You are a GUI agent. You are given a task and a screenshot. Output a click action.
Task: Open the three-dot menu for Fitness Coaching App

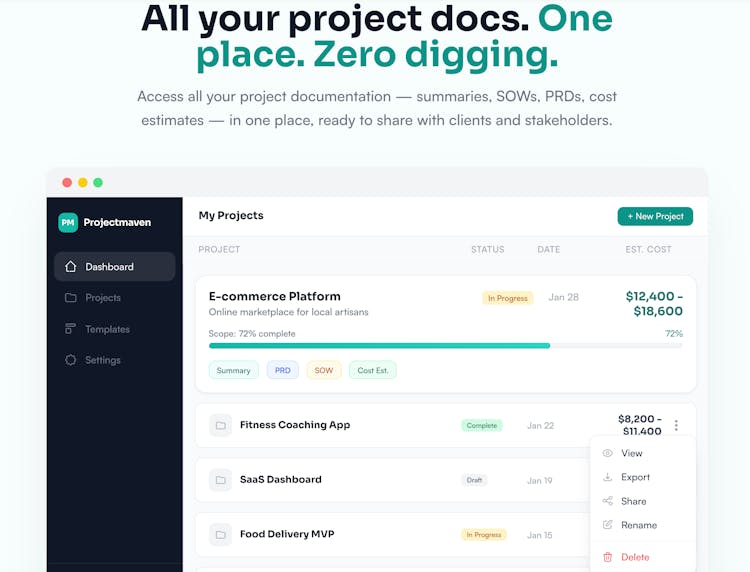[x=676, y=425]
